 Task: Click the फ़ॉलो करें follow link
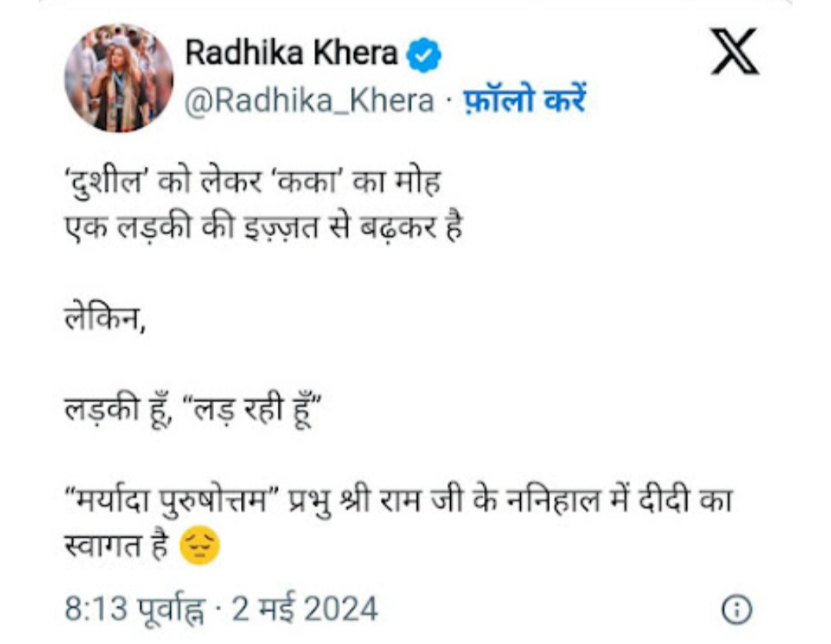pyautogui.click(x=524, y=101)
